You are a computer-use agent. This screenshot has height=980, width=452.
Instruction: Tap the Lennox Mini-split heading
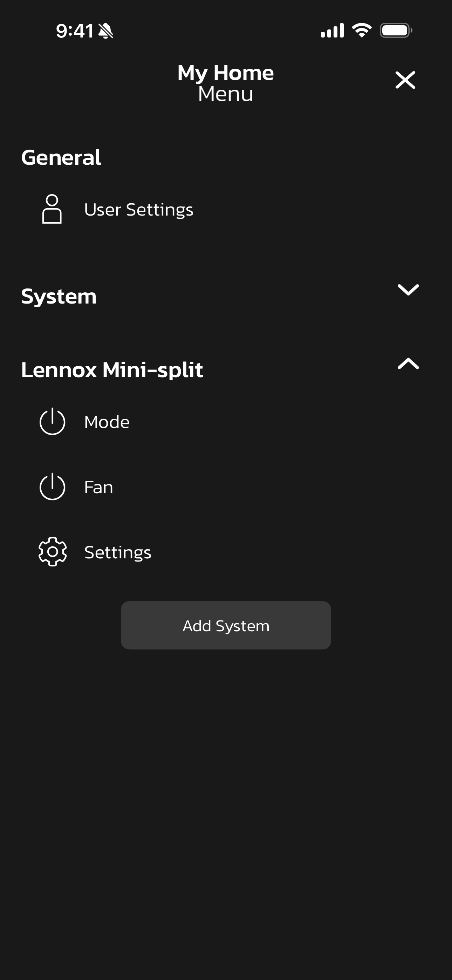tap(112, 369)
